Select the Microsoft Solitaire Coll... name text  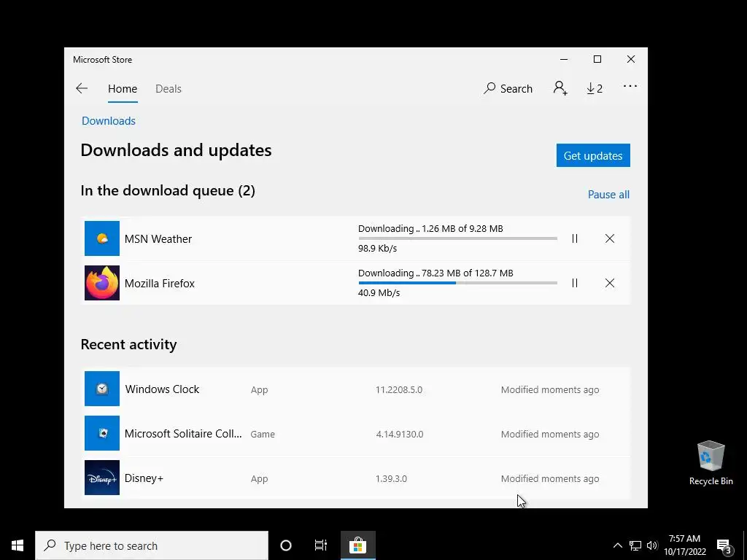(183, 434)
